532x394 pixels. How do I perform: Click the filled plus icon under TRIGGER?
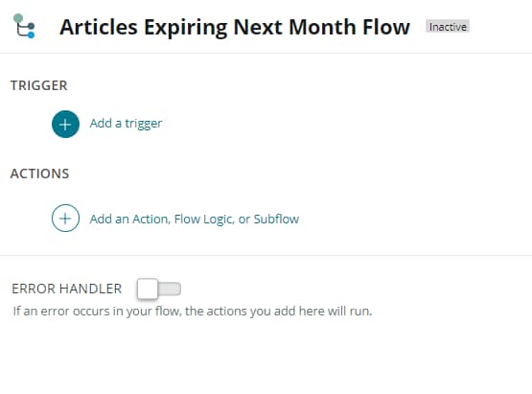[x=65, y=125]
